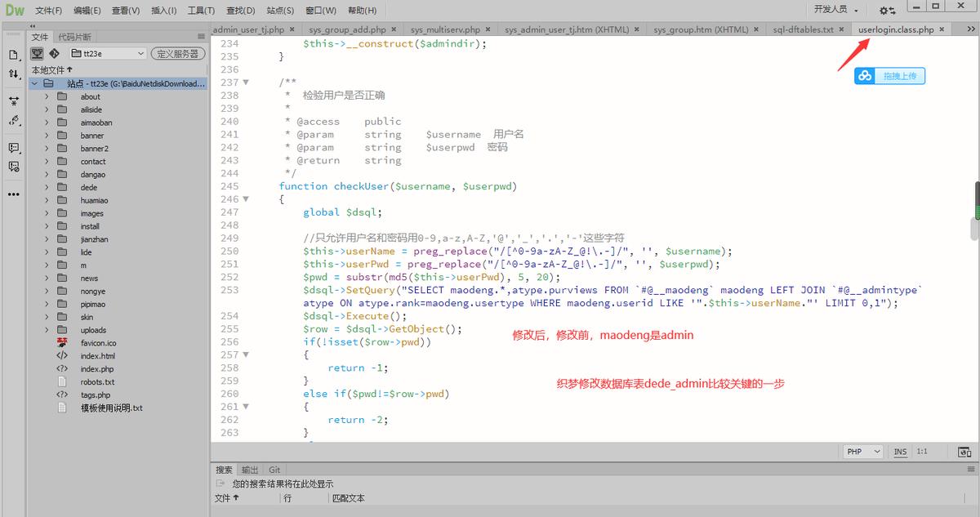The width and height of the screenshot is (980, 517).
Task: Click the Apply Comment speech-bubble icon
Action: click(x=14, y=148)
